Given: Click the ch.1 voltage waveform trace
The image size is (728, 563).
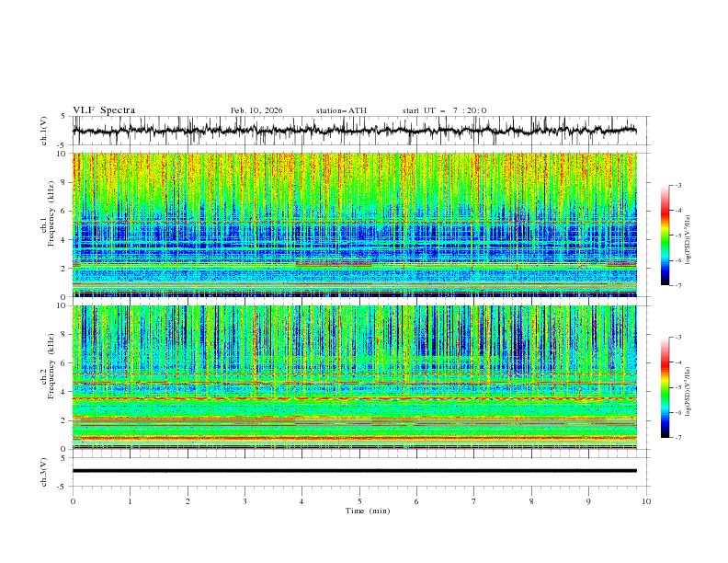Looking at the screenshot, I should coord(355,131).
